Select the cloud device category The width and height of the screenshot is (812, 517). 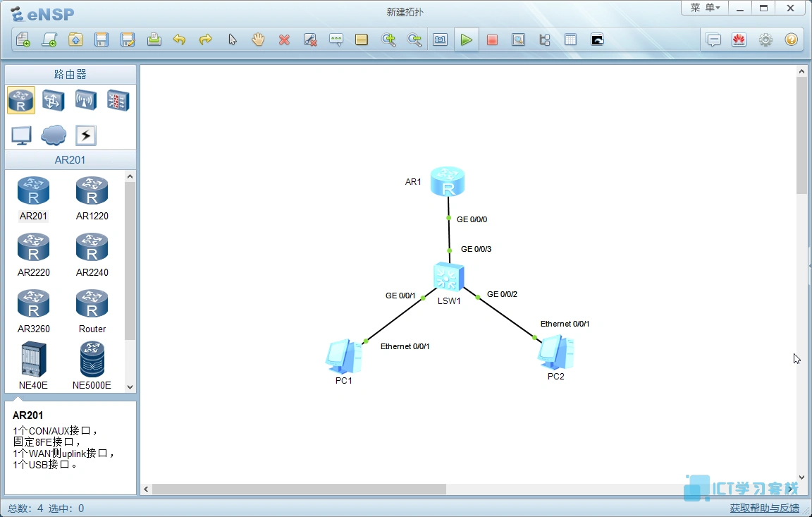[54, 135]
